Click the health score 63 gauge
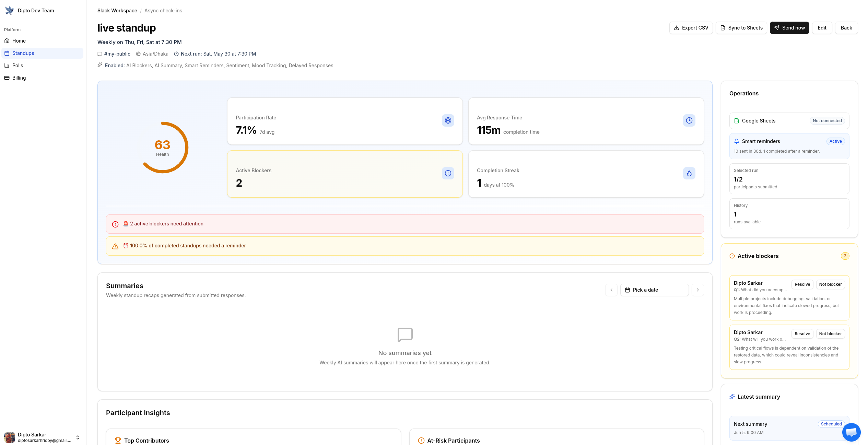Screen dimensions: 868x445 coord(163,148)
